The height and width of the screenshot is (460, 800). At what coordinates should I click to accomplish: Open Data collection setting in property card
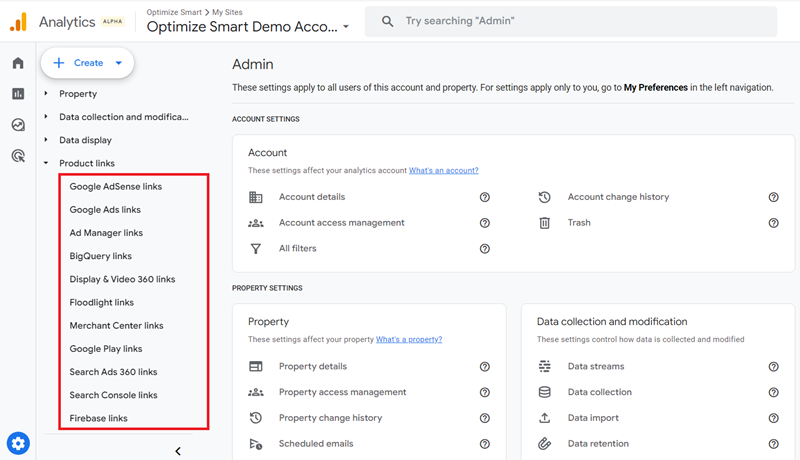coord(599,392)
